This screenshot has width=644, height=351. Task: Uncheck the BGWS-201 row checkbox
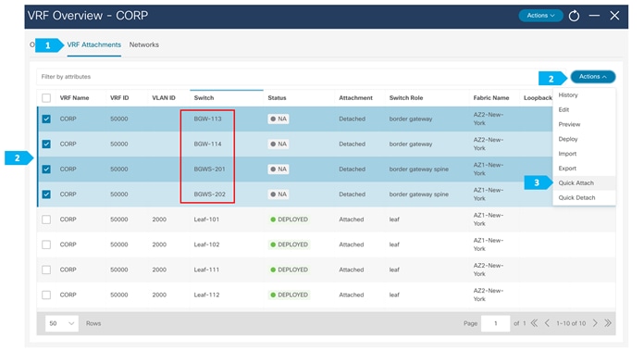click(x=46, y=169)
